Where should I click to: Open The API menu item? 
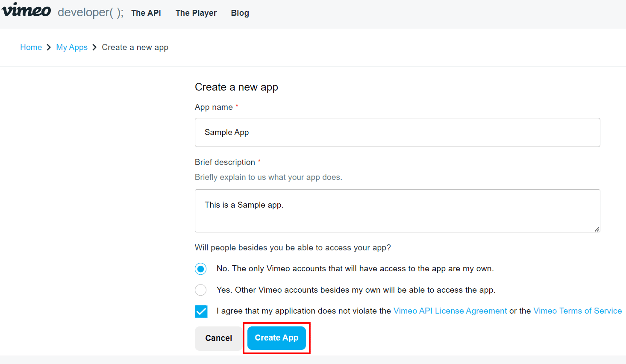click(x=146, y=13)
